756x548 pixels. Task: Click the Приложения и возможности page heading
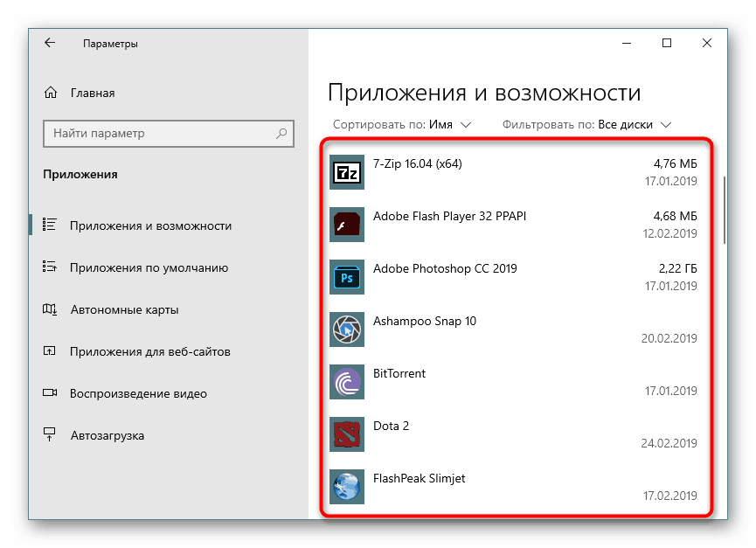[x=484, y=93]
